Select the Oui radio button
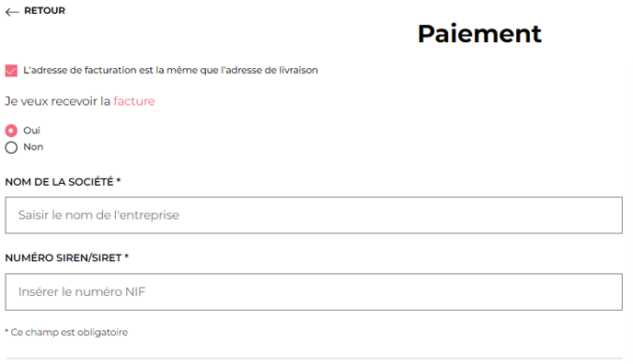The height and width of the screenshot is (364, 633). [x=11, y=131]
